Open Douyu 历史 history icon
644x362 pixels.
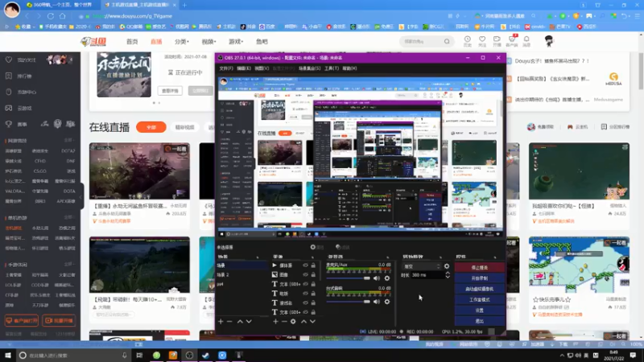[x=468, y=41]
